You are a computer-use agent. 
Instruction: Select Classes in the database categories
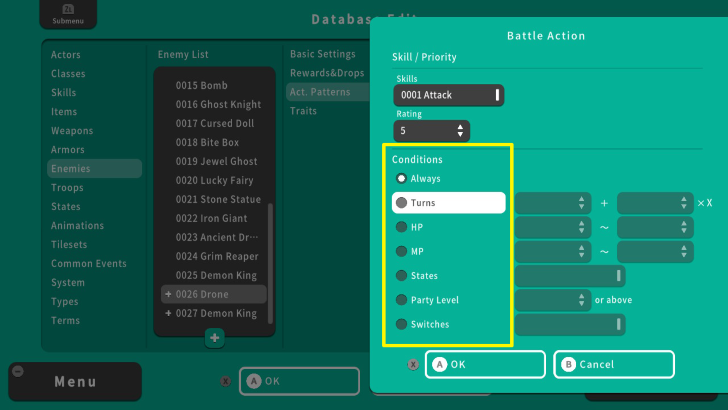tap(68, 74)
